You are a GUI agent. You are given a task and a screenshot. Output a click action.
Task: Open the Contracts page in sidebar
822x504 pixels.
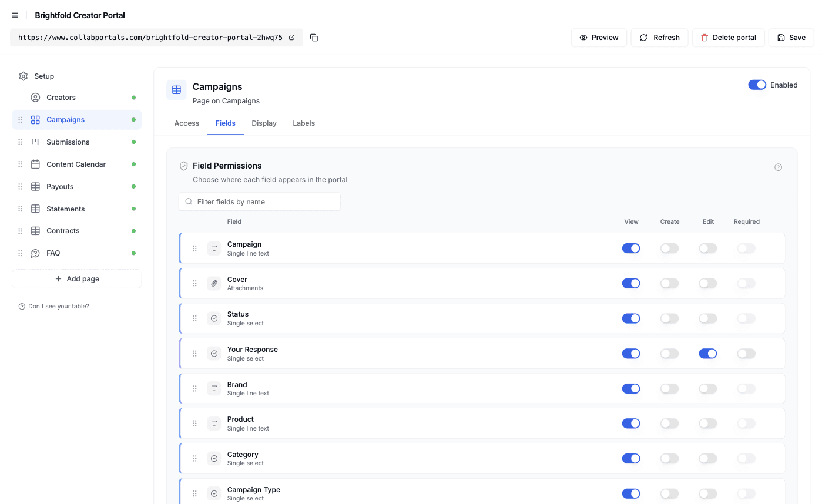pyautogui.click(x=77, y=231)
